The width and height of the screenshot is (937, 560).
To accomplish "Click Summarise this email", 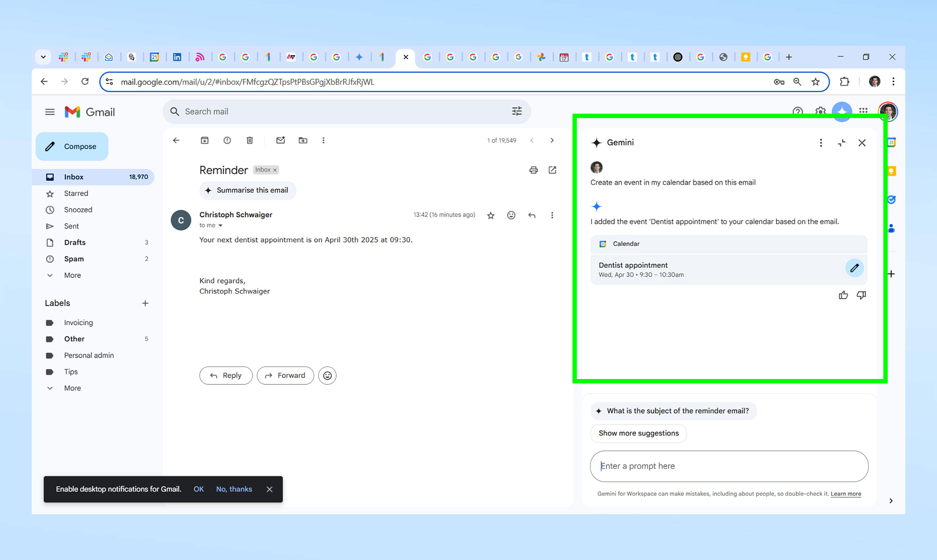I will click(247, 190).
